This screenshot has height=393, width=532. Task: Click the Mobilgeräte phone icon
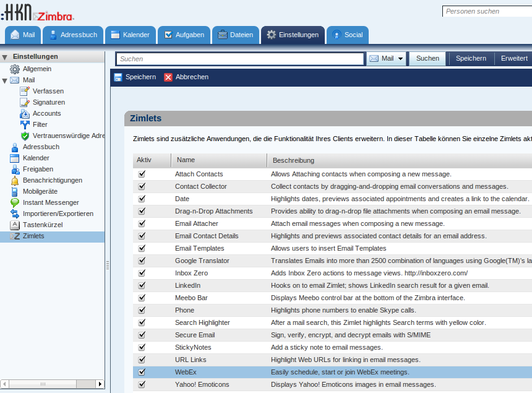(x=15, y=191)
